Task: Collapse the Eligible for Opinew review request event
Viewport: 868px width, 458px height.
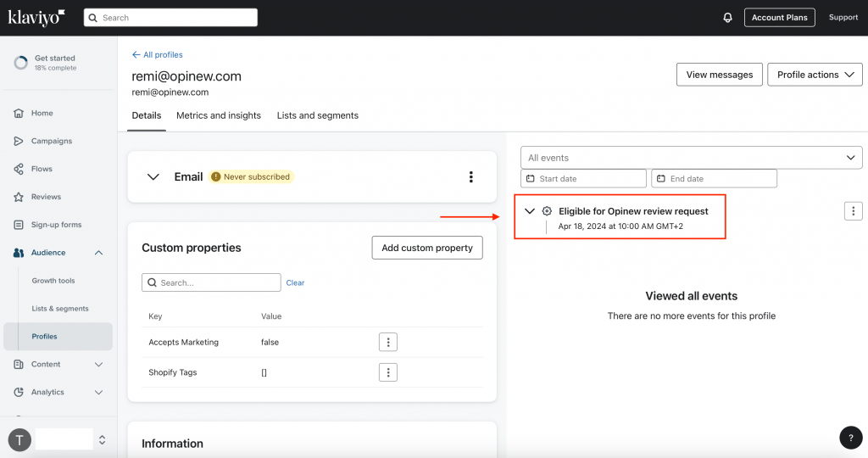Action: pyautogui.click(x=530, y=211)
